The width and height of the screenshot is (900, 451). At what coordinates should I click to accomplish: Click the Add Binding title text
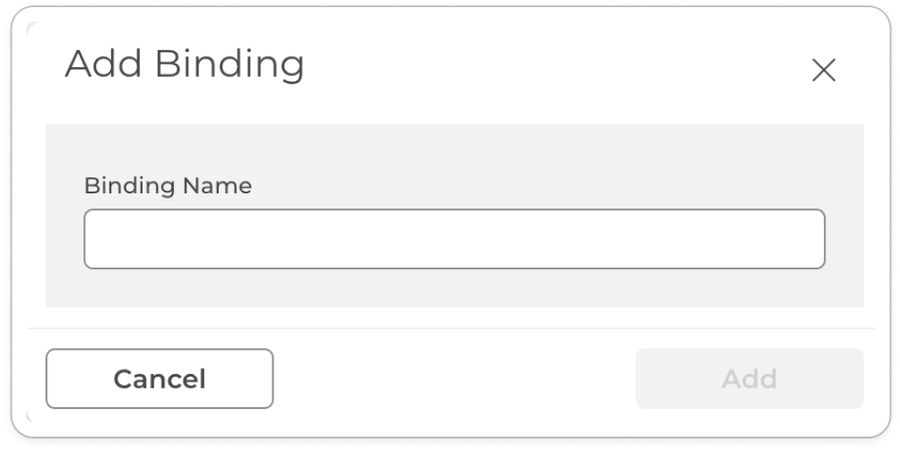coord(185,65)
